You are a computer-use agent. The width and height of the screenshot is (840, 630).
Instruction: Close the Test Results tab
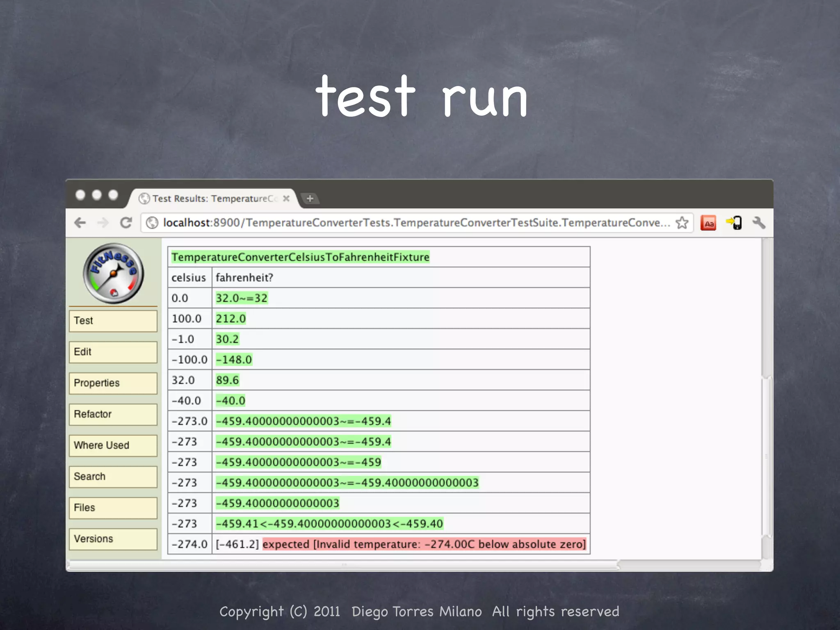(286, 199)
